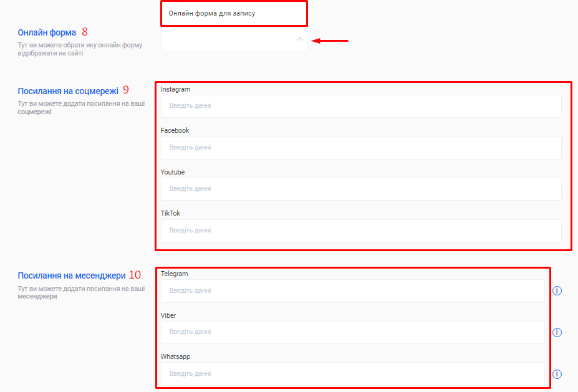Screen dimensions: 578x392
Task: Click the Telegram field label text
Action: (174, 274)
